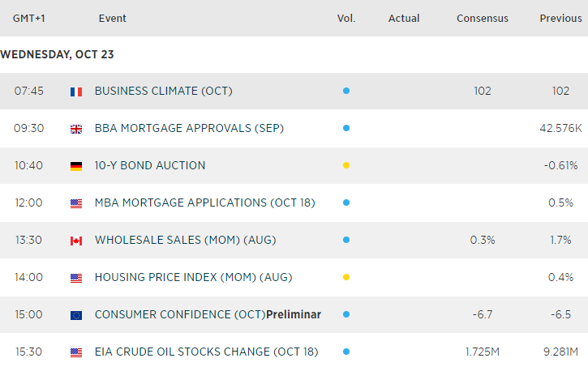Click the France flag icon
This screenshot has height=371, width=588.
point(76,92)
